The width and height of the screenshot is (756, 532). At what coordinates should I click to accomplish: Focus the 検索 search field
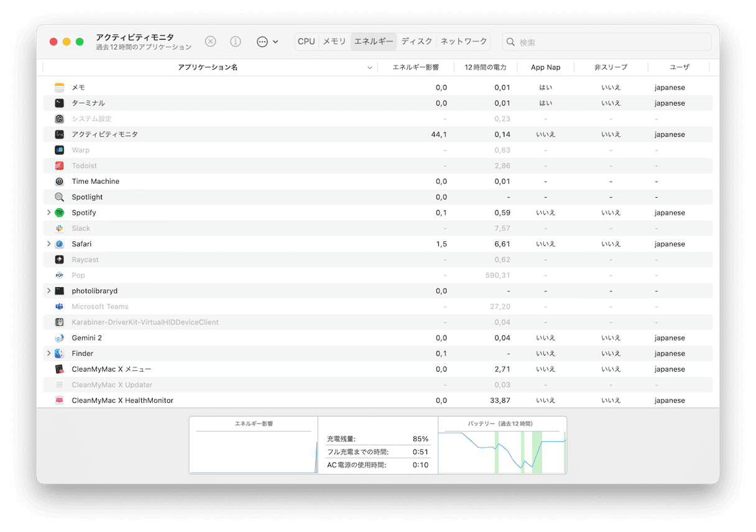[x=607, y=42]
